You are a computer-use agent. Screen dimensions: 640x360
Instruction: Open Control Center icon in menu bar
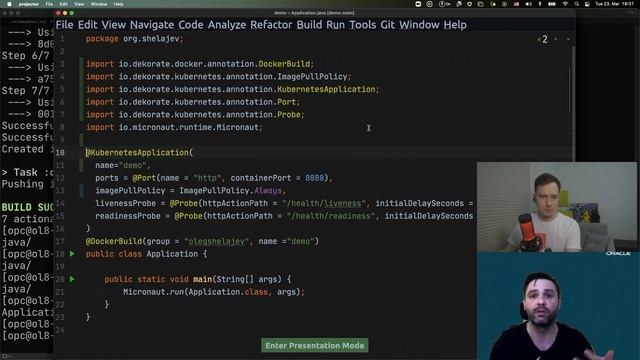(x=587, y=4)
